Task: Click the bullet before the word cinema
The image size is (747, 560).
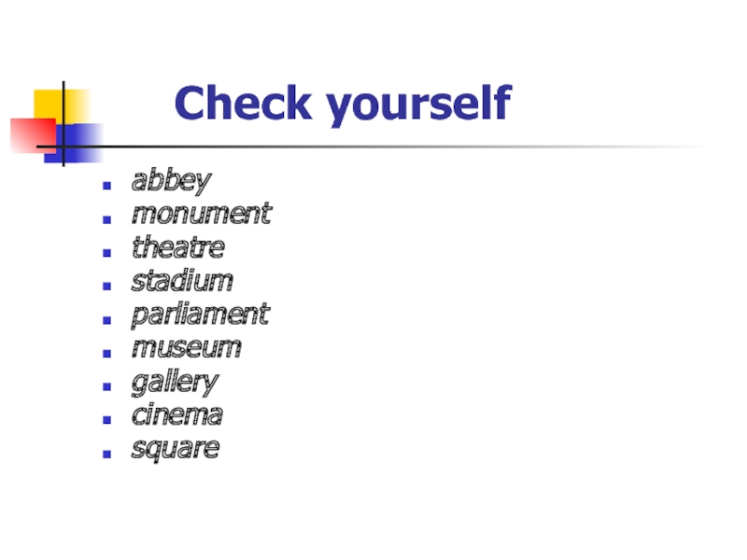Action: coord(109,418)
